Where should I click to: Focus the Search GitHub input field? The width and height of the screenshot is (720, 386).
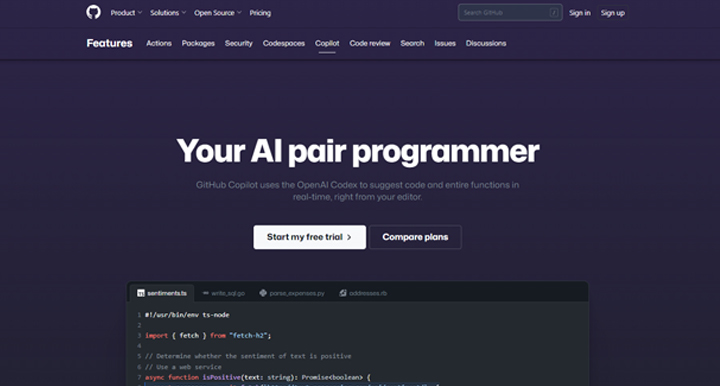click(510, 12)
